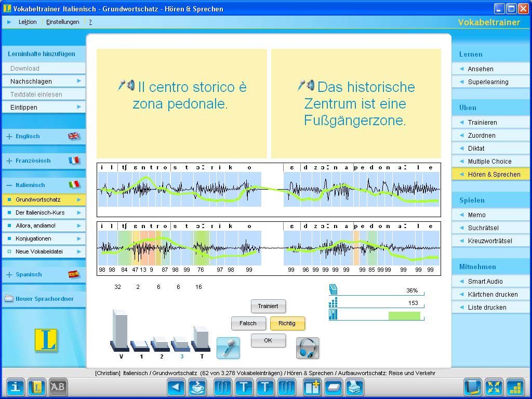Click the green progress bar
The width and height of the screenshot is (532, 399).
point(404,315)
